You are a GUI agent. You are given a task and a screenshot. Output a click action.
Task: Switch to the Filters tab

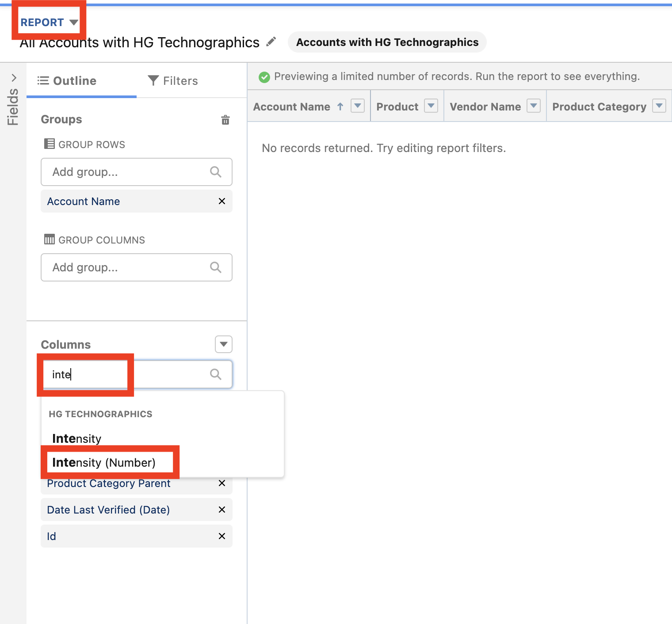173,80
